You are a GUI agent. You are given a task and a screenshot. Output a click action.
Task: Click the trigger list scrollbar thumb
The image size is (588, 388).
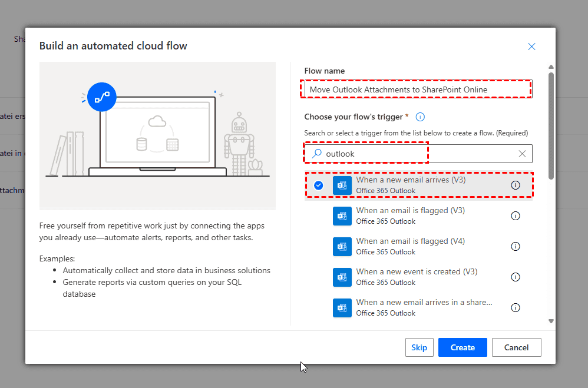point(551,125)
